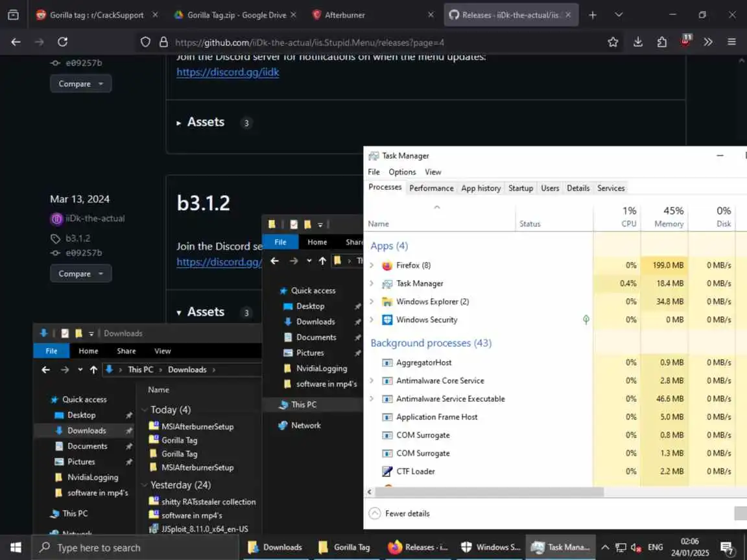List all tabs dropdown arrow
Screen dimensions: 747x560
619,16
